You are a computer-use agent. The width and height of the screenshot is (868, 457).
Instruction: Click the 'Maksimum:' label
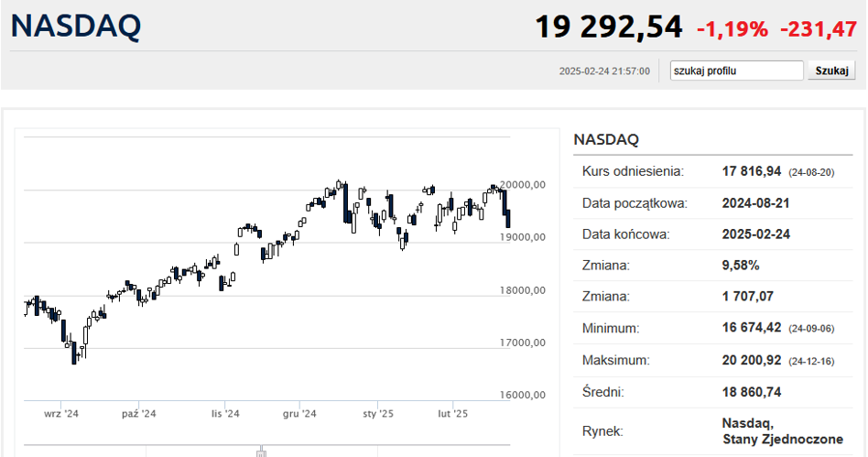click(615, 360)
